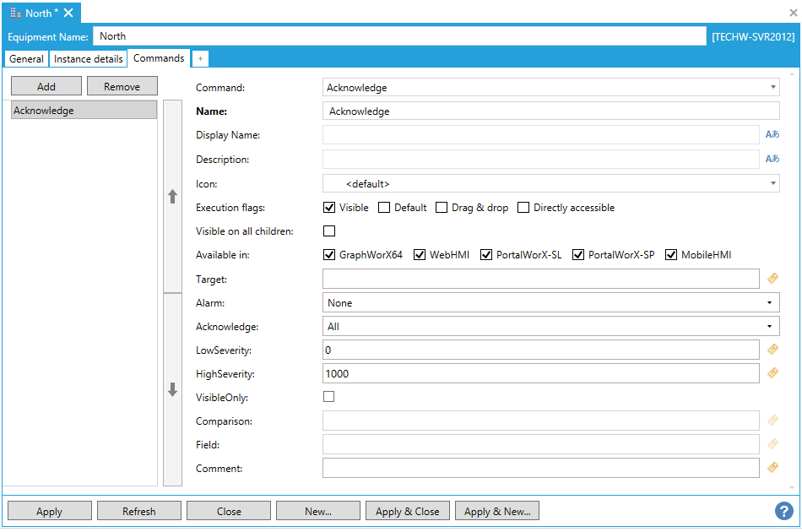
Task: Open translation icon for Description
Action: click(x=772, y=159)
